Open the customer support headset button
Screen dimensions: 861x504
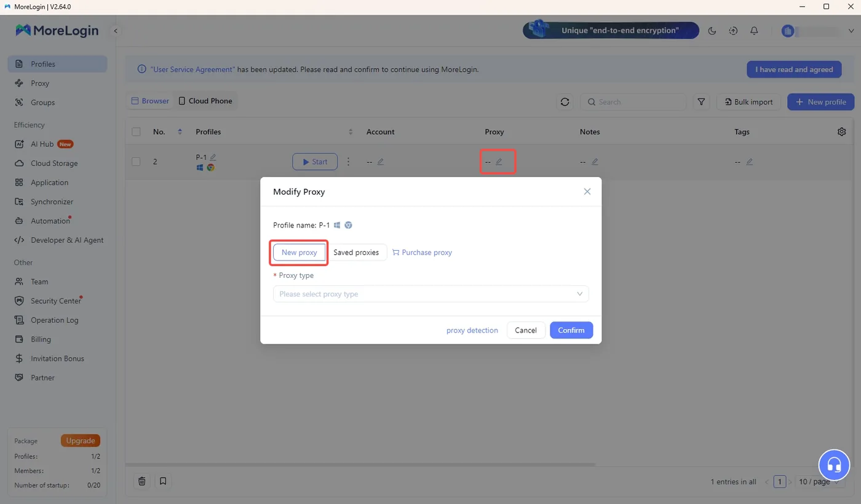click(834, 465)
